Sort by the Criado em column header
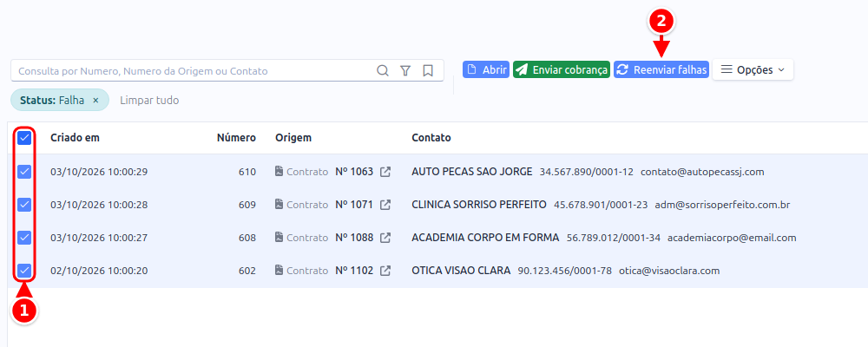This screenshot has height=347, width=868. [75, 138]
